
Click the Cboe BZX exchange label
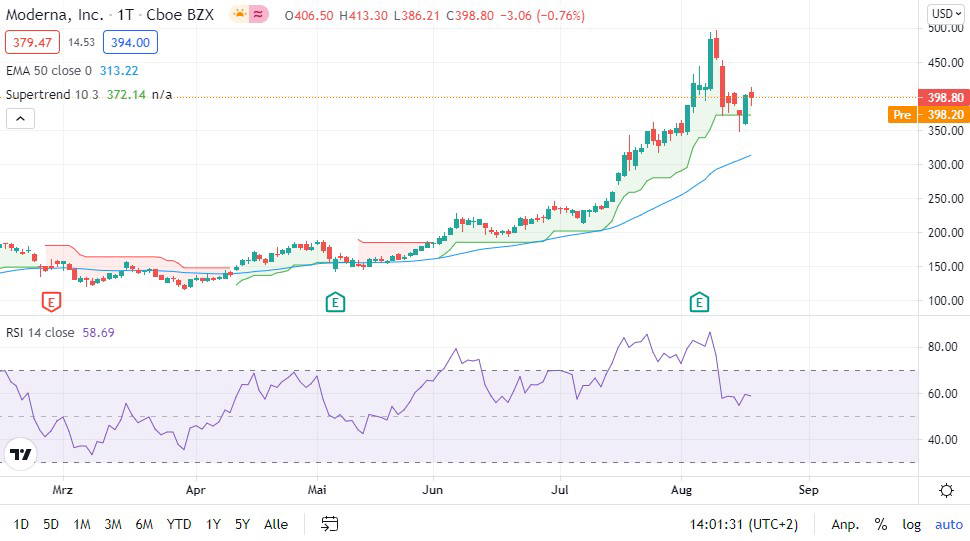(180, 15)
